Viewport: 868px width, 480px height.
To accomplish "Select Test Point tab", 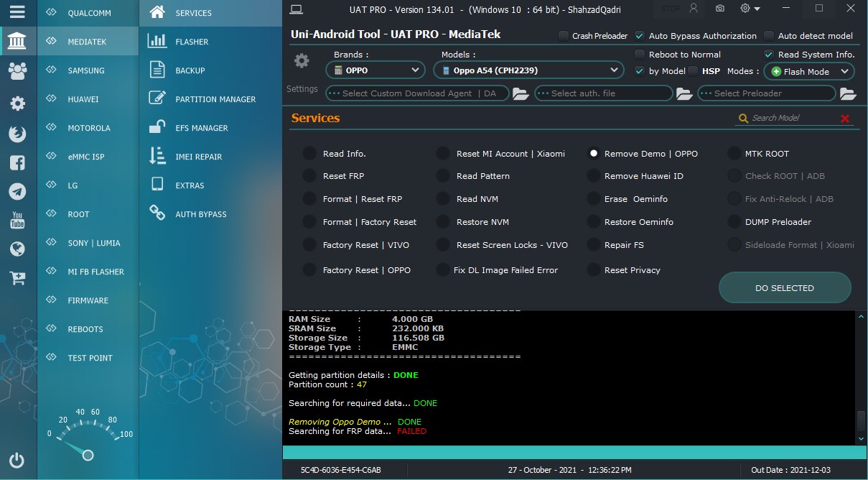I will pos(88,358).
